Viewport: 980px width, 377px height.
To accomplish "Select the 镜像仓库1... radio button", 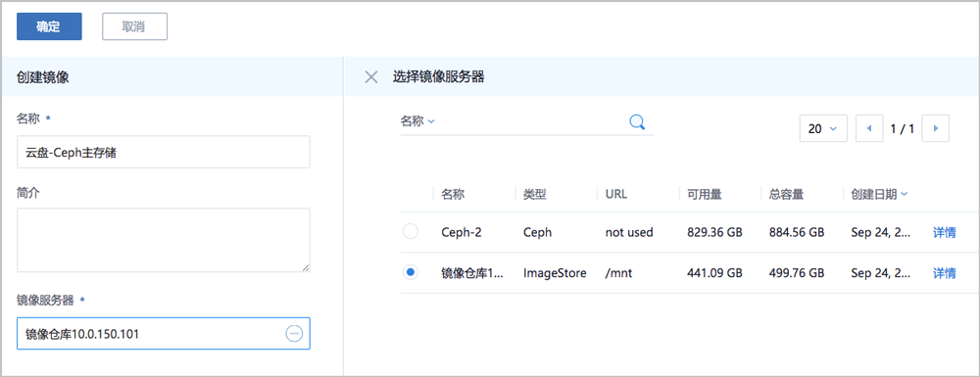I will pos(410,273).
